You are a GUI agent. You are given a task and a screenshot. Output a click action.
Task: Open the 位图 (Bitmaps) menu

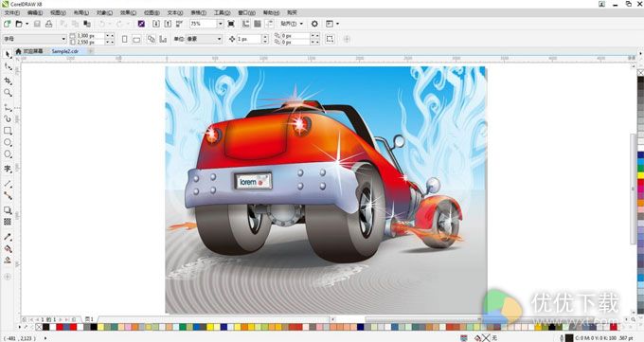152,12
